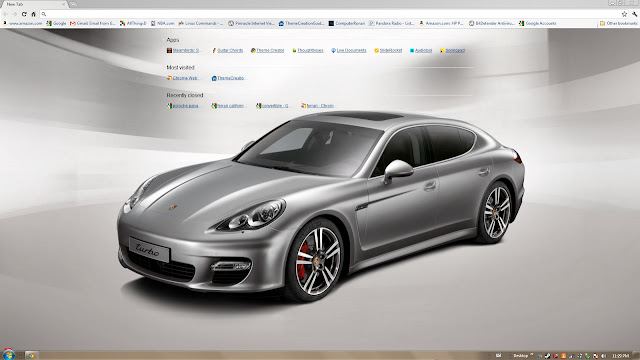This screenshot has height=360, width=640.
Task: Click the browser Back arrow
Action: click(5, 14)
